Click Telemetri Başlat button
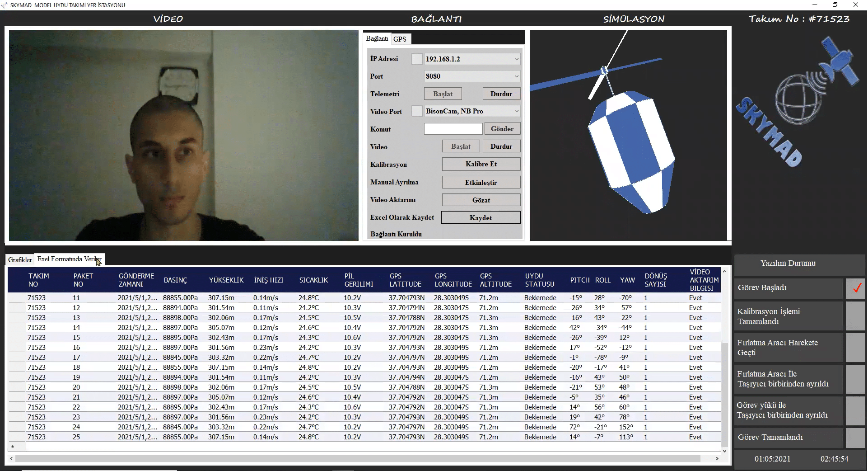Viewport: 868px width, 471px height. pyautogui.click(x=443, y=94)
